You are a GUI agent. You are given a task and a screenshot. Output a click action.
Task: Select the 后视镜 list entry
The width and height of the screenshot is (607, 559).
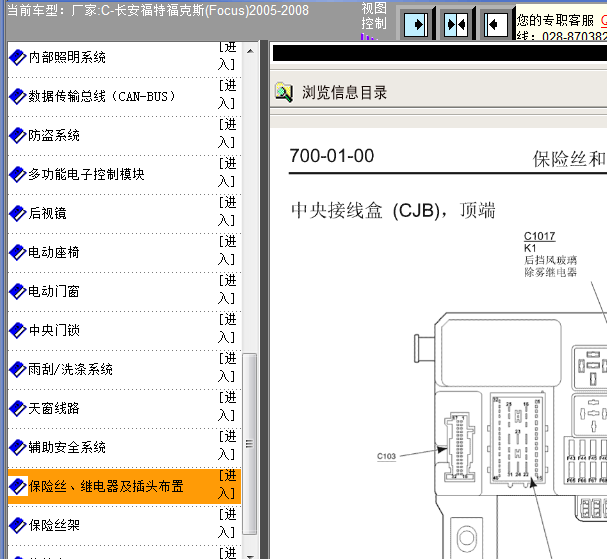(47, 213)
